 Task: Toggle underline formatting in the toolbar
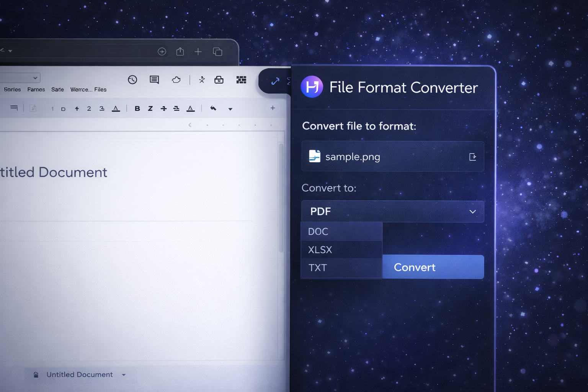click(x=176, y=108)
